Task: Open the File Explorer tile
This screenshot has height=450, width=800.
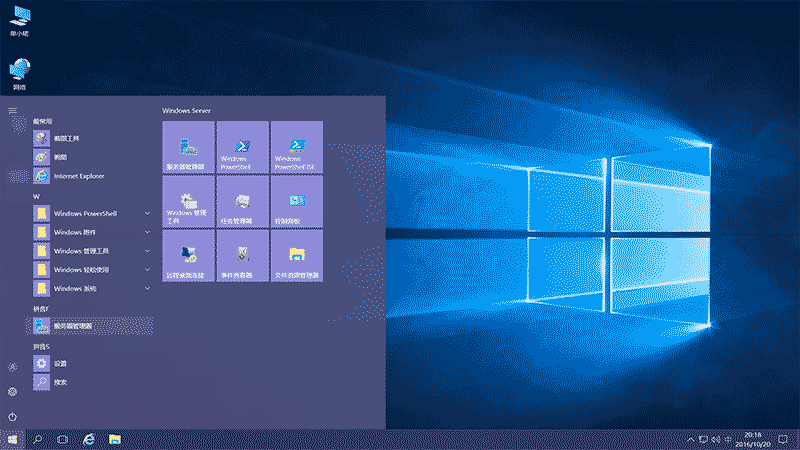Action: [297, 255]
